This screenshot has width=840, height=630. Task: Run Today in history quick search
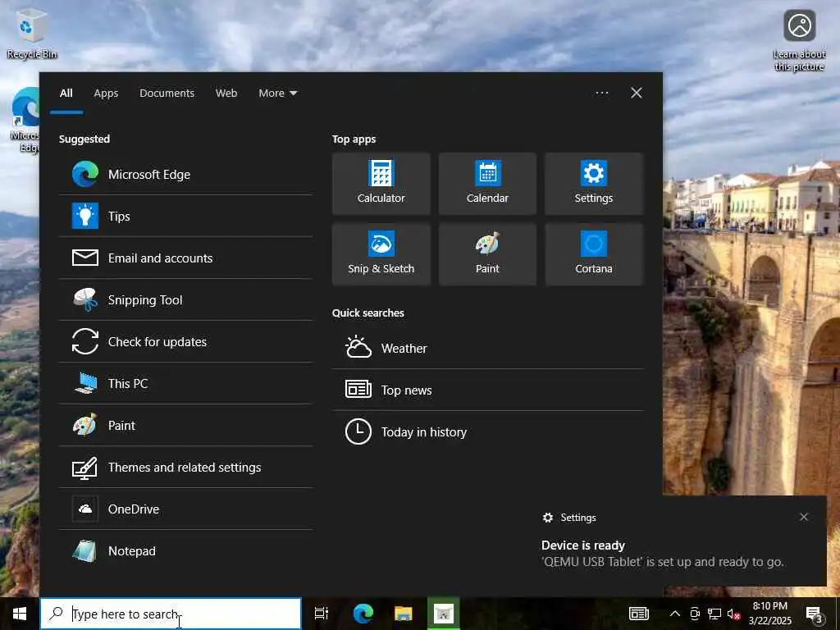pyautogui.click(x=487, y=431)
